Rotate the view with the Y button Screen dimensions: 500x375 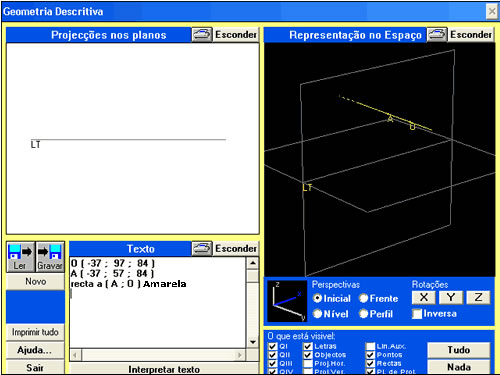451,297
